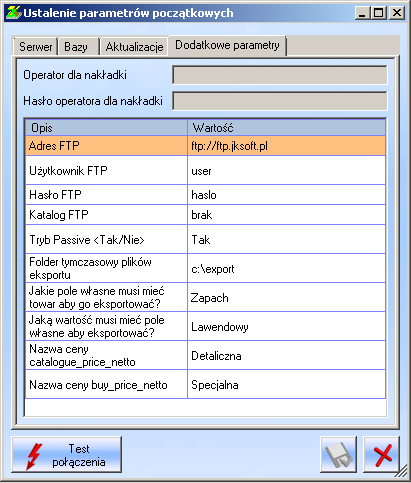Run Test połączenia button
The image size is (411, 483).
coord(67,455)
